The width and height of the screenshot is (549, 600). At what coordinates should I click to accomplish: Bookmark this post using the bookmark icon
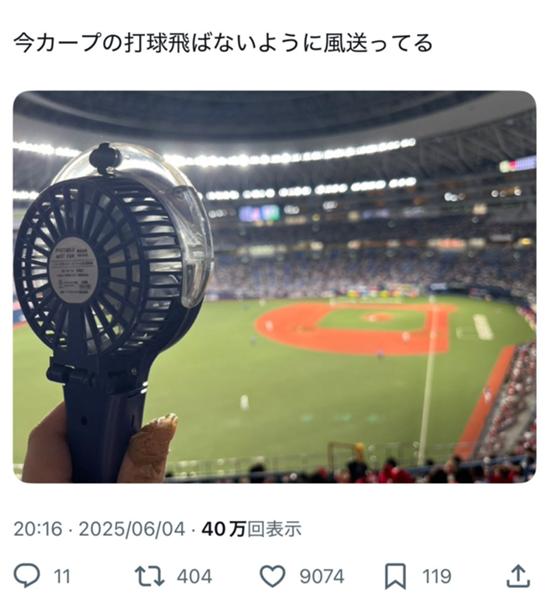pyautogui.click(x=395, y=576)
